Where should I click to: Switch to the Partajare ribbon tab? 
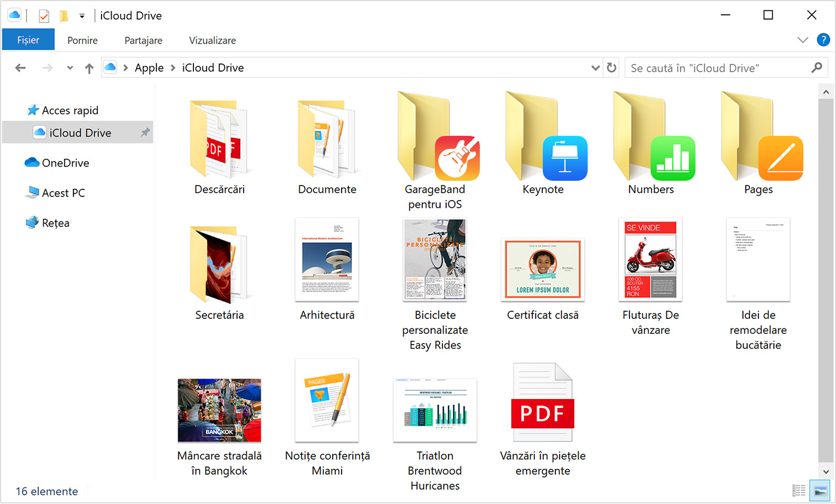tap(143, 41)
